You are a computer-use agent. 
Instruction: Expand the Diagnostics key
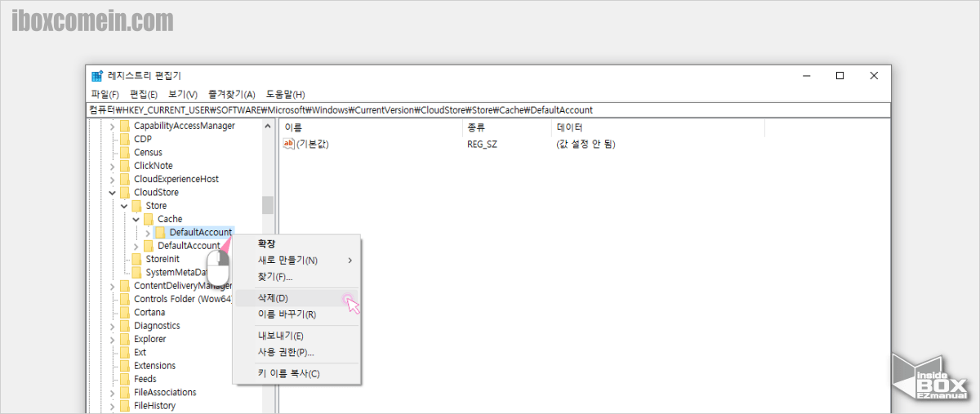[x=113, y=326]
